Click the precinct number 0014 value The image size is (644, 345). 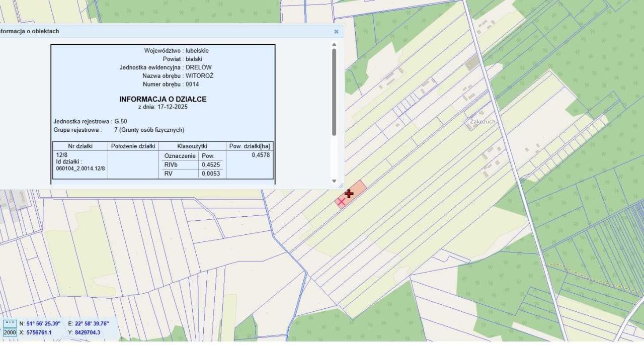pyautogui.click(x=192, y=84)
